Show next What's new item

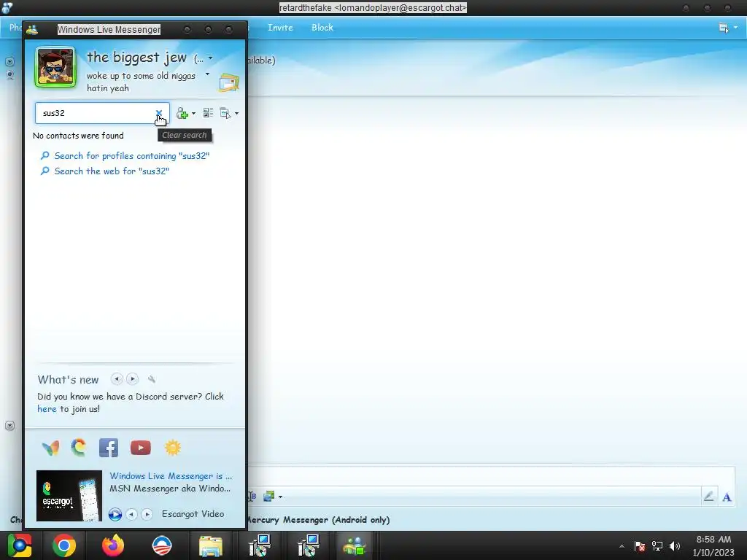[133, 379]
